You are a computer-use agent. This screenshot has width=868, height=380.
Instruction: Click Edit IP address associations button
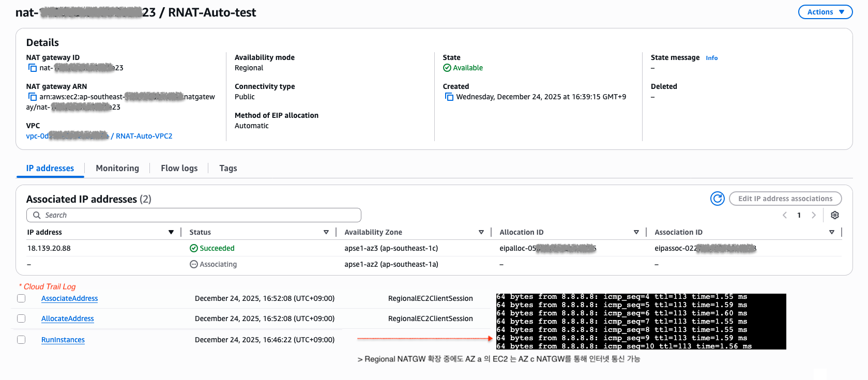click(x=785, y=199)
